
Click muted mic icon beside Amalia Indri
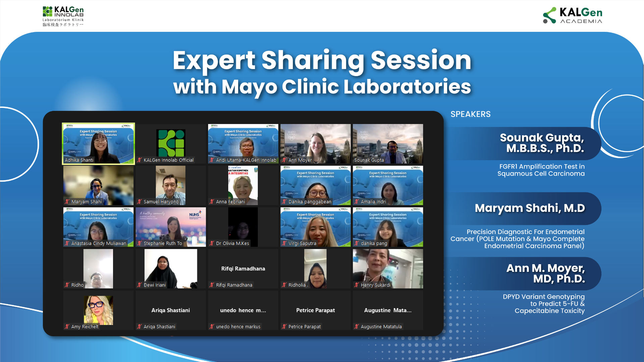357,201
